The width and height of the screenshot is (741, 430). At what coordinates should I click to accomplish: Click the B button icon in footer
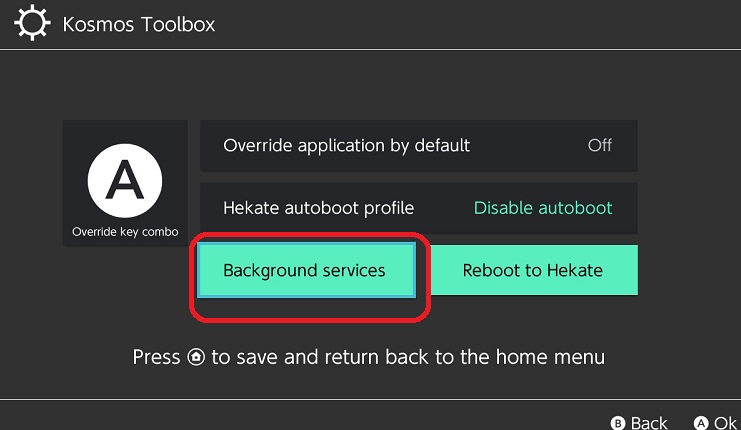click(x=618, y=423)
